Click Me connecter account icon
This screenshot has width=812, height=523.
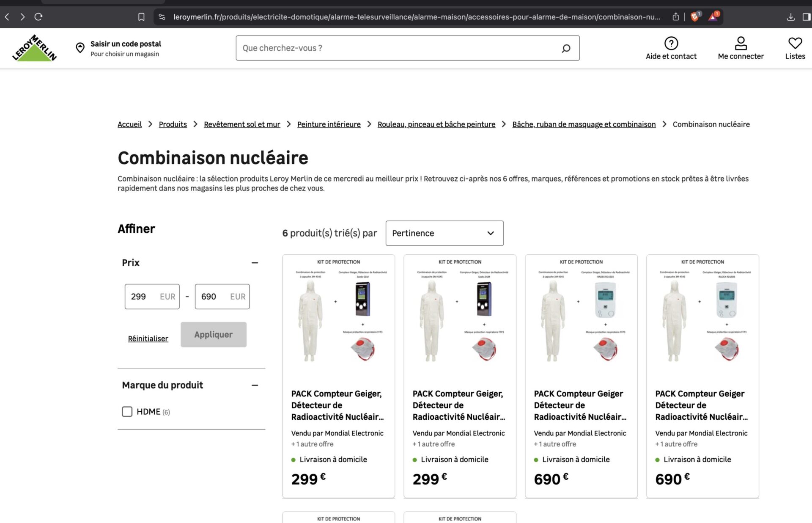click(741, 43)
